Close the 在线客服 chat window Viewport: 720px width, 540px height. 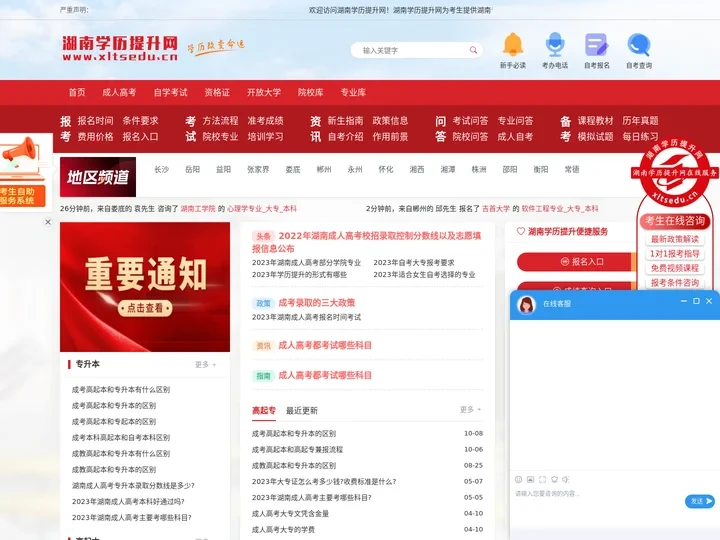click(x=709, y=301)
